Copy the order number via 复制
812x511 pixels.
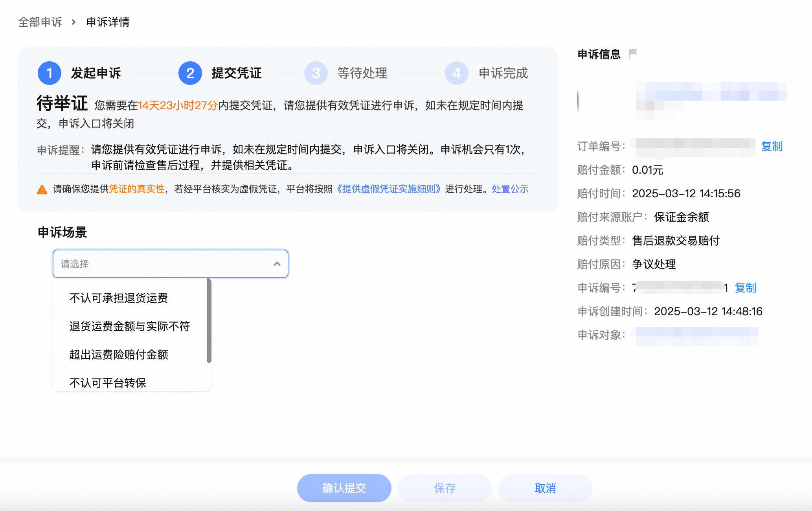(772, 147)
